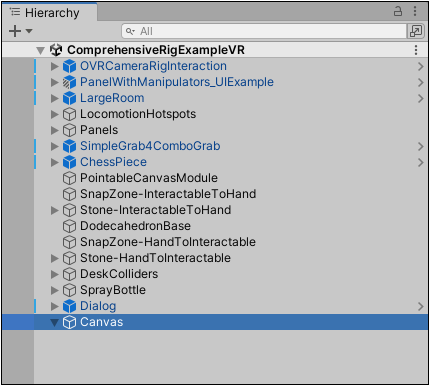430x386 pixels.
Task: Collapse the selected Canvas object
Action: point(54,322)
